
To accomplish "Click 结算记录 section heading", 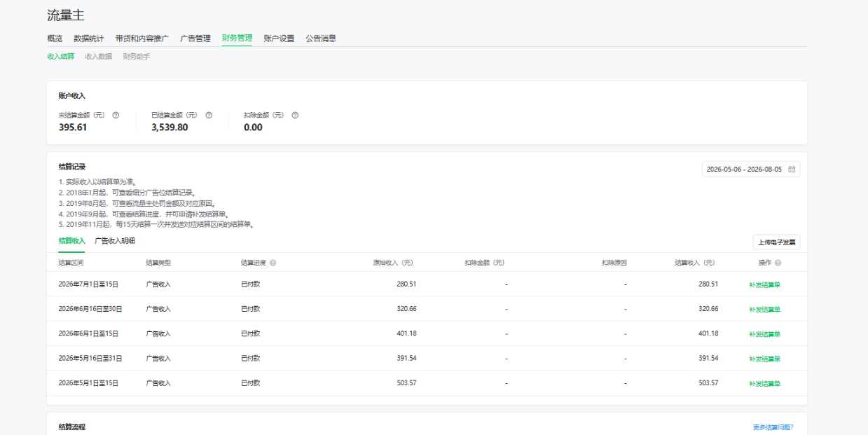I will click(72, 167).
